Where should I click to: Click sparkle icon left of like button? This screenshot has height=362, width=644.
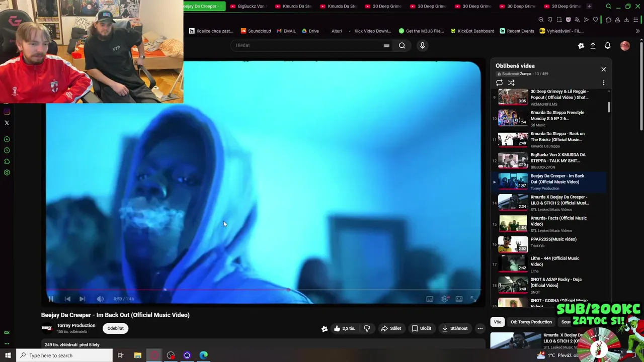(x=325, y=328)
